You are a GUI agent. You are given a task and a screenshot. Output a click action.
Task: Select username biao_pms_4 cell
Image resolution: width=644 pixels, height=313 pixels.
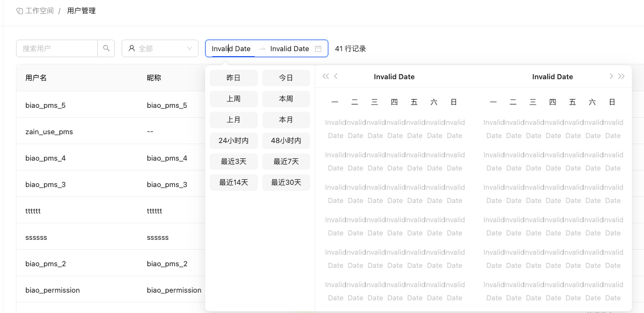[x=45, y=158]
